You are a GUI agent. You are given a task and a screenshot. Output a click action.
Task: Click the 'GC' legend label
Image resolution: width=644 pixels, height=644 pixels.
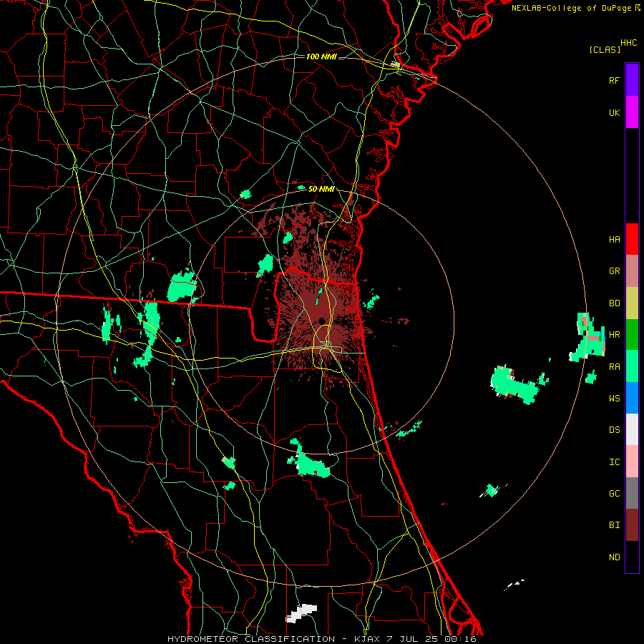point(614,494)
